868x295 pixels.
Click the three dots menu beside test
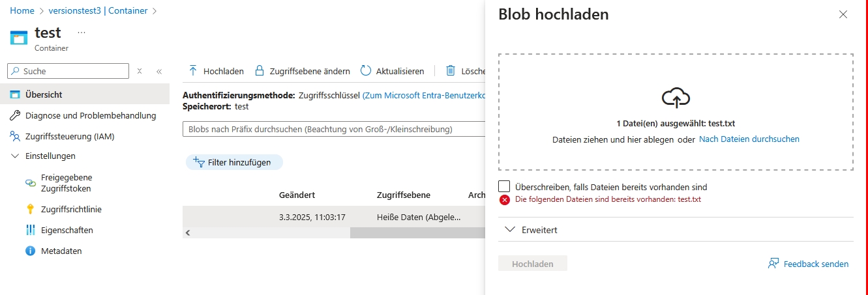(82, 33)
